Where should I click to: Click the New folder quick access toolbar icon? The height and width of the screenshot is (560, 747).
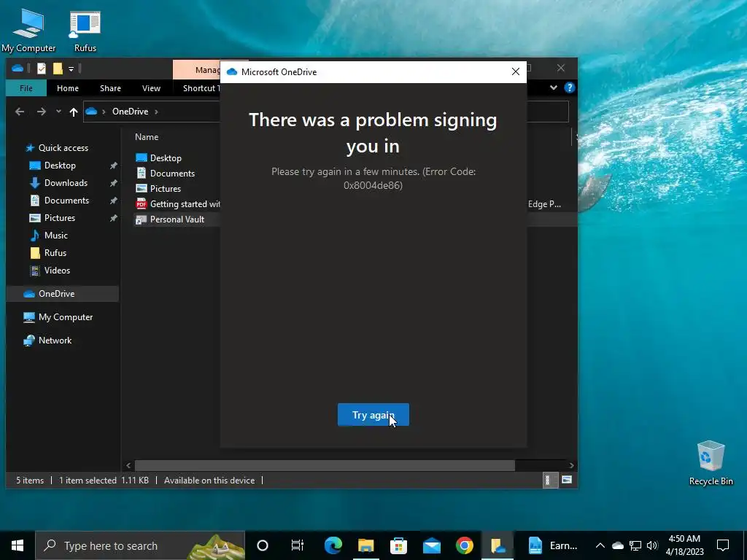coord(58,69)
